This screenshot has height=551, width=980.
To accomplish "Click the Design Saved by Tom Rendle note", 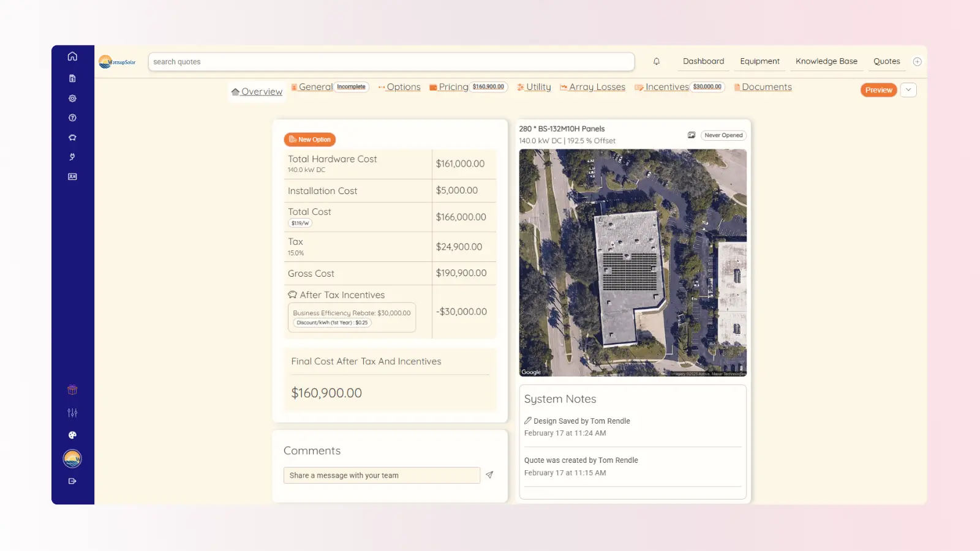I will 581,421.
